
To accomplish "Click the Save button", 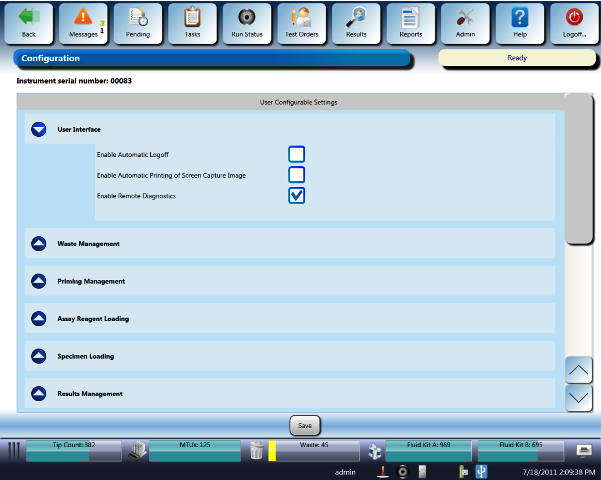I will click(x=305, y=425).
